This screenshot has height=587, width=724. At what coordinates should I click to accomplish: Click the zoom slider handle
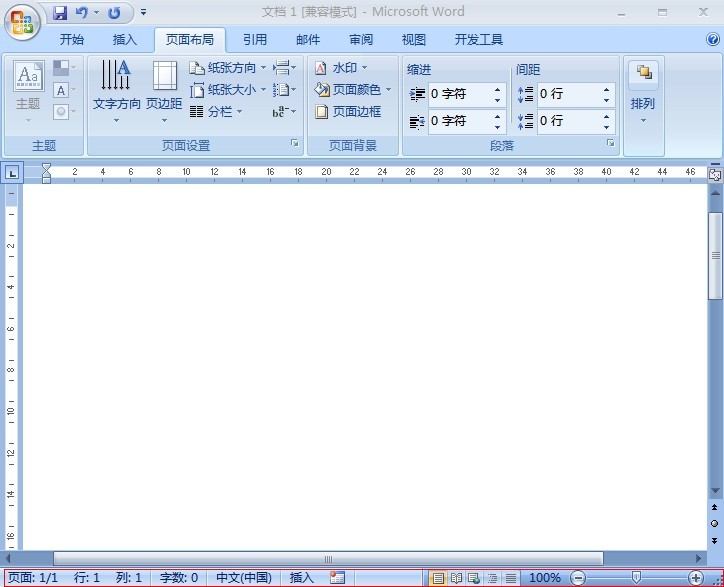(636, 577)
